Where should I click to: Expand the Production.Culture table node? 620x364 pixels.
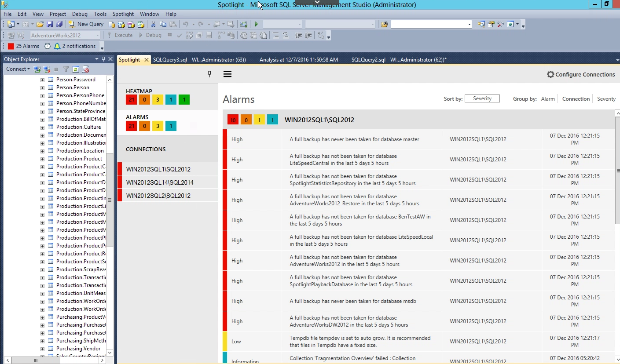click(x=42, y=127)
